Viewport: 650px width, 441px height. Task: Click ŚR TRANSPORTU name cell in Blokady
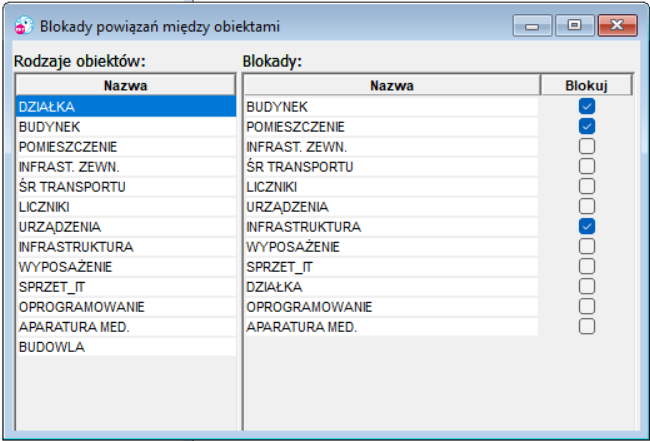pyautogui.click(x=391, y=167)
